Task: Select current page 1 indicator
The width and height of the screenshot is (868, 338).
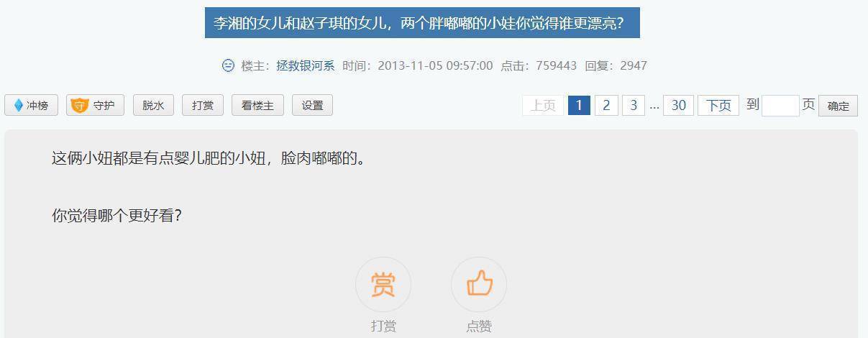Action: (x=579, y=106)
